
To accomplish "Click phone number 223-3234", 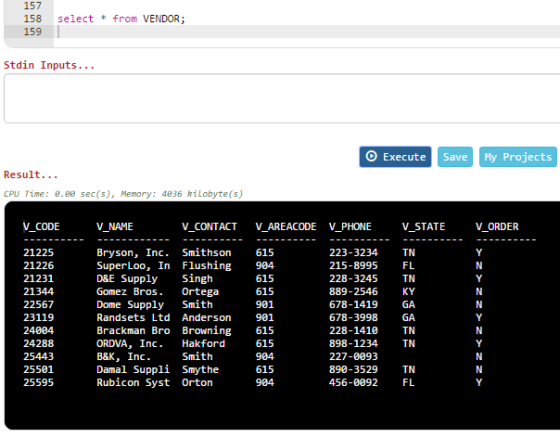I will pos(353,253).
